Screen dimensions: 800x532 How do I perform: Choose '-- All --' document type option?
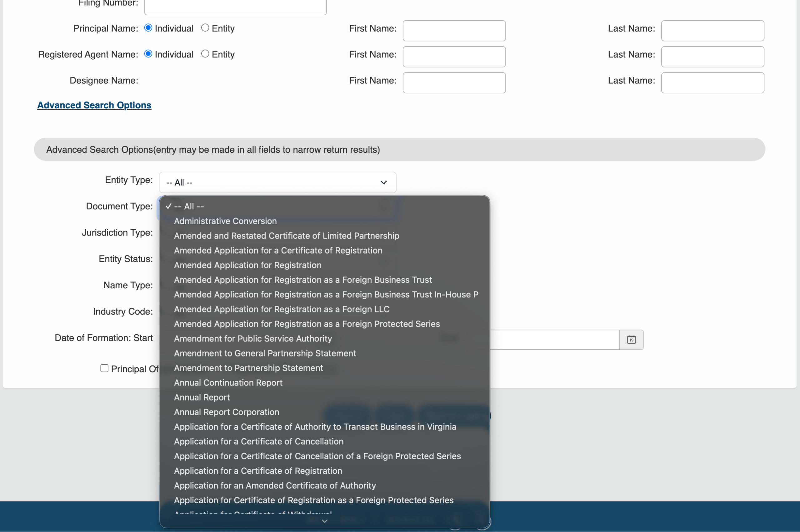(x=324, y=206)
